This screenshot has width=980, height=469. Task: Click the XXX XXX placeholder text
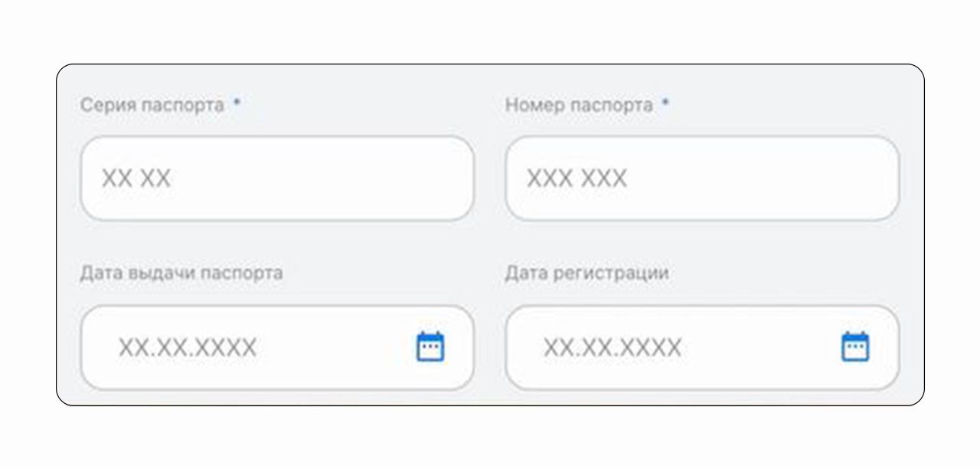coord(577,179)
